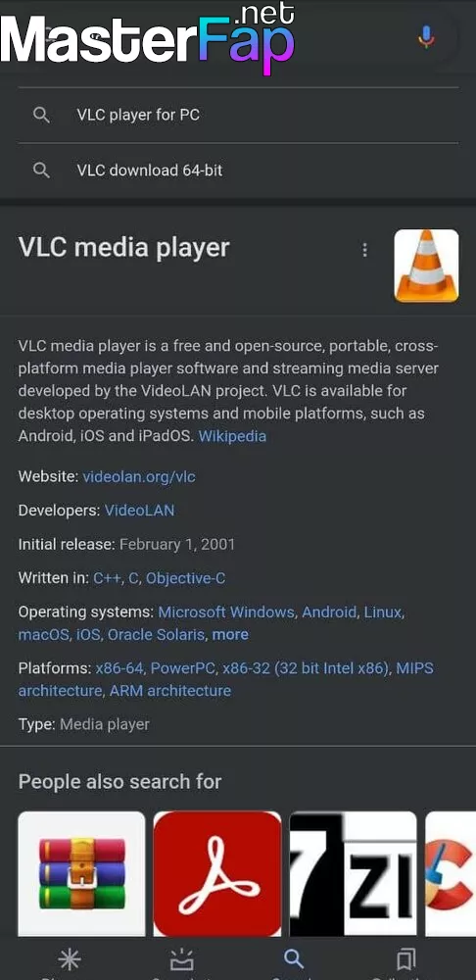Open the Microsoft Windows operating system link

click(x=226, y=612)
